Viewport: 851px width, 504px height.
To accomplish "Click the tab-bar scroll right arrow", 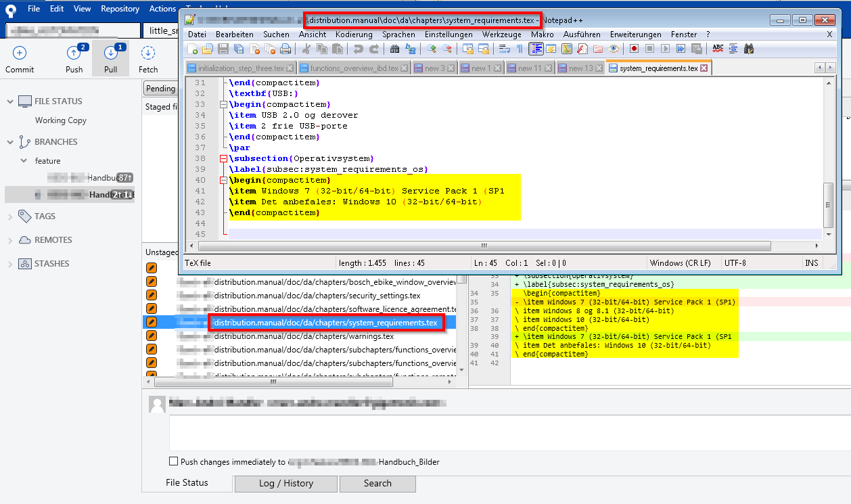I will point(830,68).
